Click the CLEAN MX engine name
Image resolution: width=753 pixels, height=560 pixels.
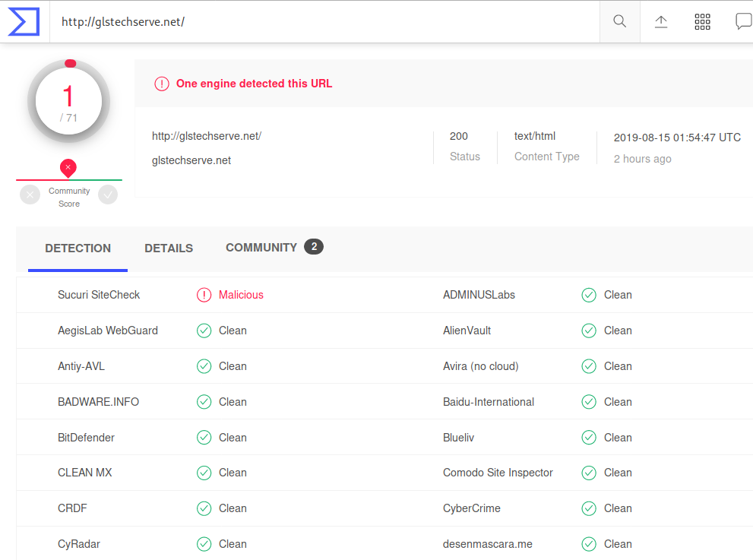(84, 473)
